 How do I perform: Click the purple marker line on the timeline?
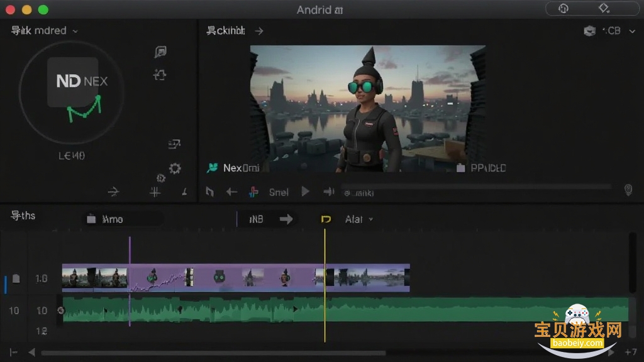130,282
